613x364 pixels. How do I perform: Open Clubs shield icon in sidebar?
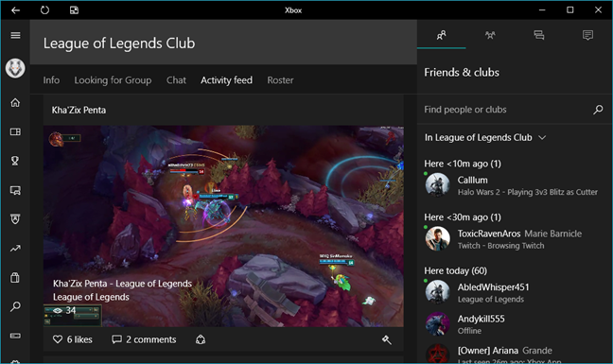[15, 219]
